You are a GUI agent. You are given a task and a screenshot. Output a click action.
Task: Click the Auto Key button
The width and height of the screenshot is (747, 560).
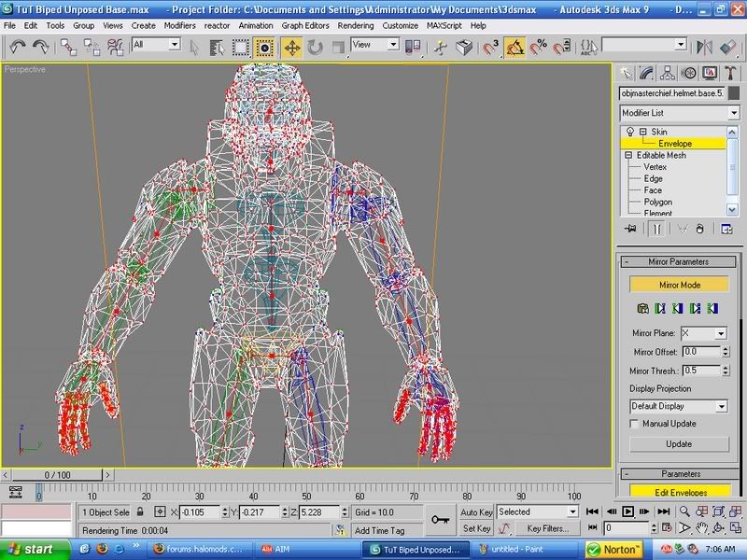tap(476, 511)
